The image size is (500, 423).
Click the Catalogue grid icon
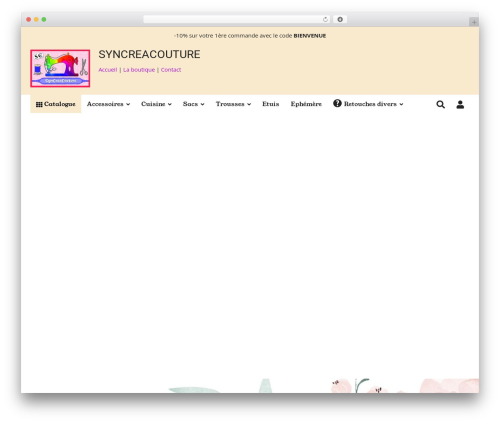click(x=39, y=104)
